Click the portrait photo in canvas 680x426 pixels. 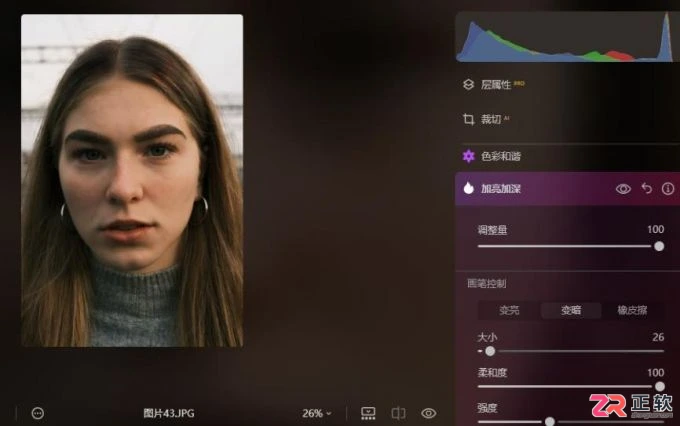[x=132, y=180]
